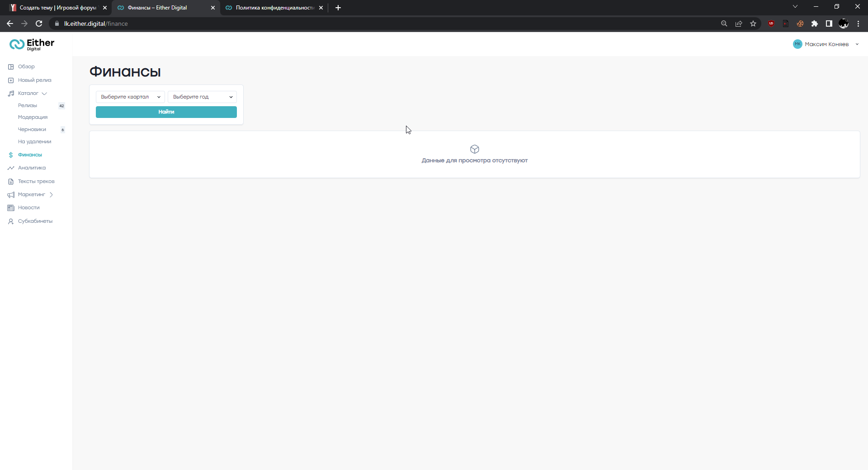Click the Аналитика chart icon
This screenshot has height=470, width=868.
click(11, 168)
